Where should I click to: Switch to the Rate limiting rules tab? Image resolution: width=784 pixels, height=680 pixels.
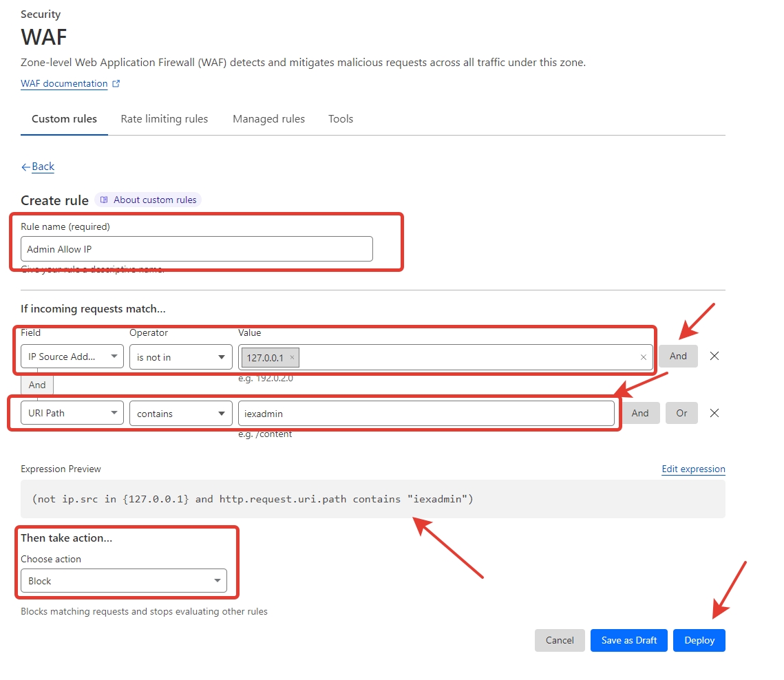pyautogui.click(x=165, y=119)
